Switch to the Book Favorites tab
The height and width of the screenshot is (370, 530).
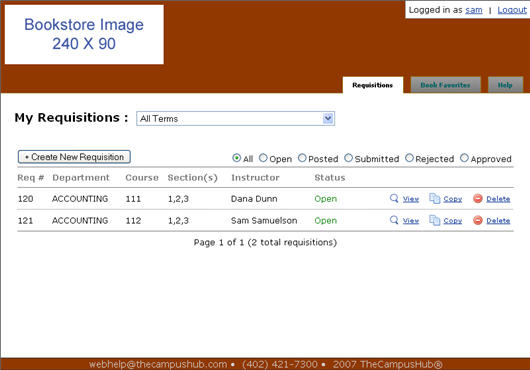click(x=445, y=85)
